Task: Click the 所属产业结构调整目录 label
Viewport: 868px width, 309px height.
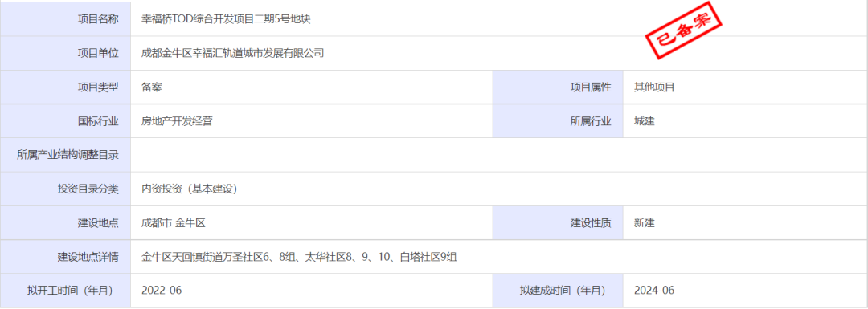Action: tap(68, 155)
